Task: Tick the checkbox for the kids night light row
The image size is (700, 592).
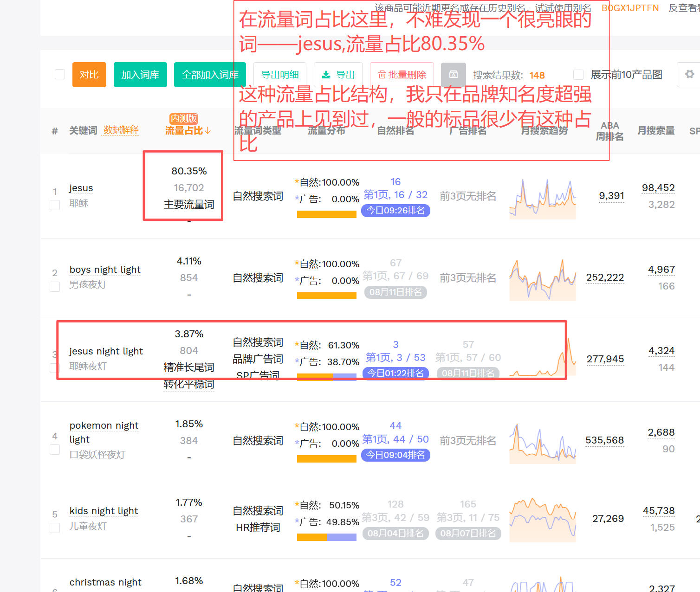Action: (55, 528)
